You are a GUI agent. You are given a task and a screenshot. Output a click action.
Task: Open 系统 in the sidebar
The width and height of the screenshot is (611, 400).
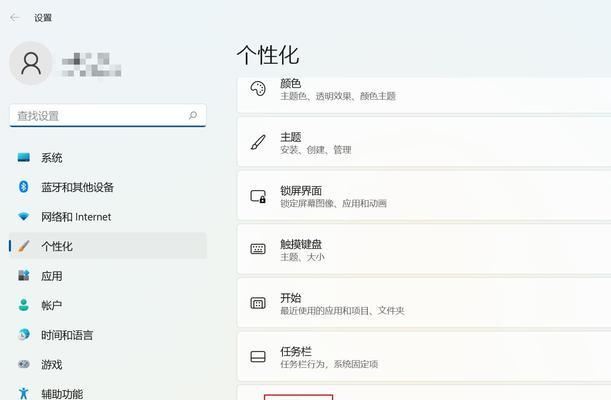(108, 158)
